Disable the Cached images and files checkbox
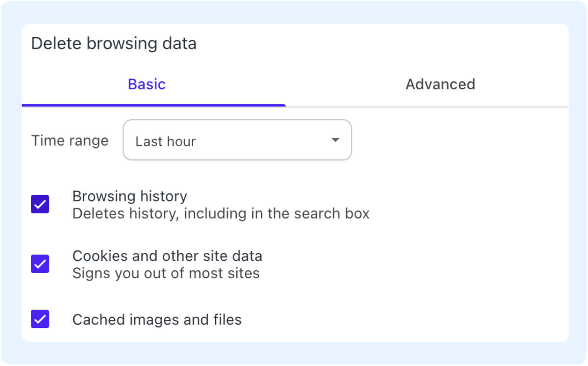The image size is (588, 366). [40, 319]
